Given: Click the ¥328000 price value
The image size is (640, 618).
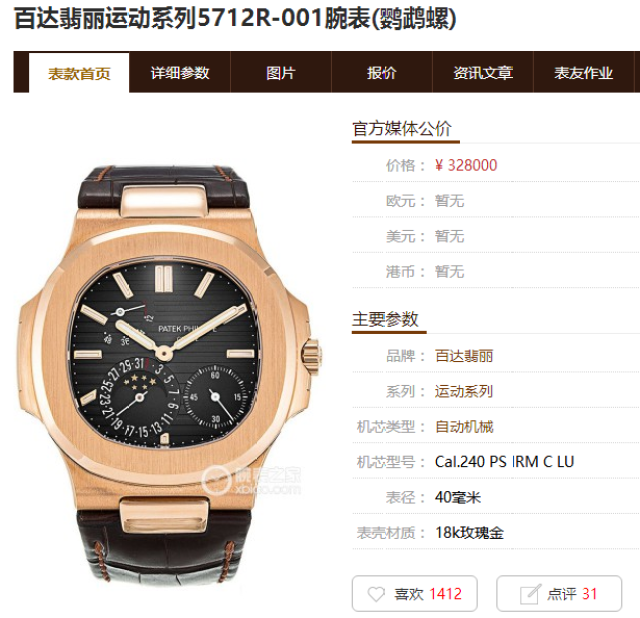Looking at the screenshot, I should coord(466,165).
